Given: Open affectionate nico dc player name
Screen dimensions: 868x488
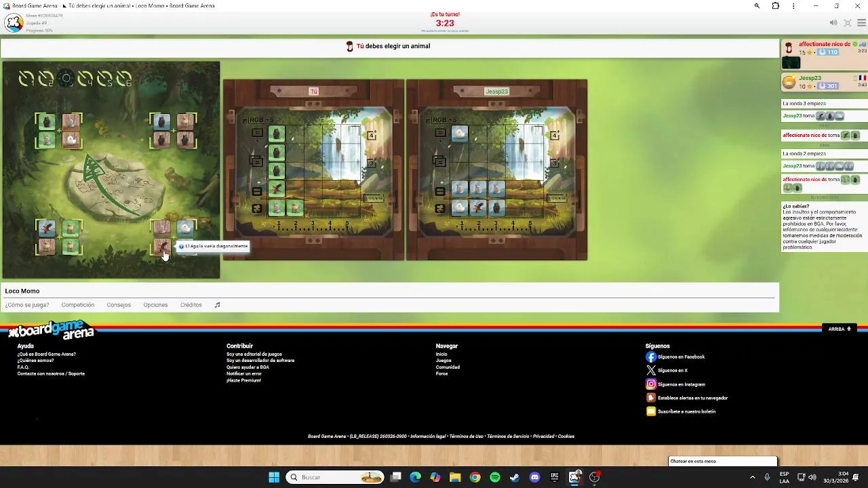Looking at the screenshot, I should (825, 44).
